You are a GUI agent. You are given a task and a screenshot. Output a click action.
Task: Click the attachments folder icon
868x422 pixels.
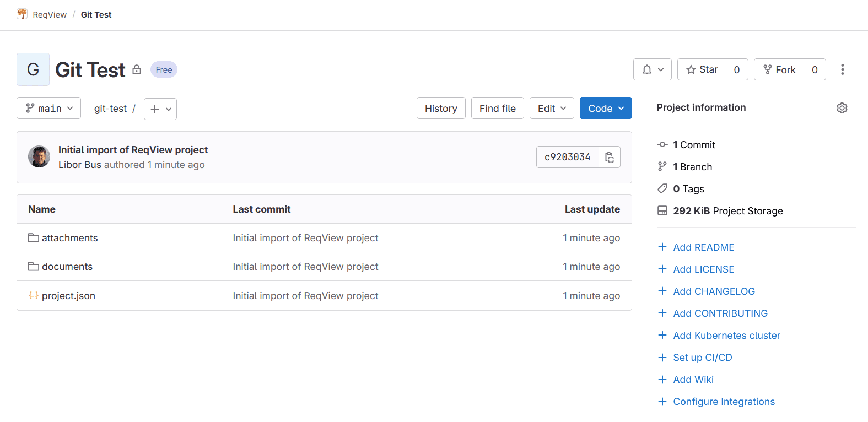[34, 238]
